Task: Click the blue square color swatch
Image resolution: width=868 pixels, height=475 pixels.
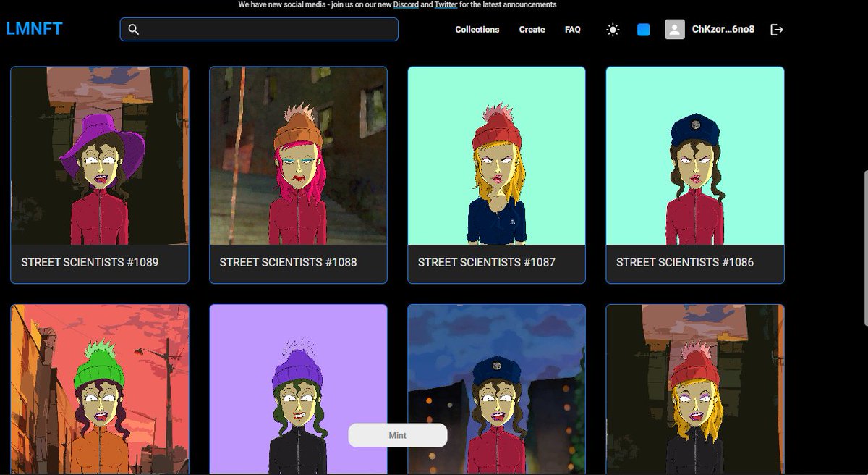Action: click(644, 30)
